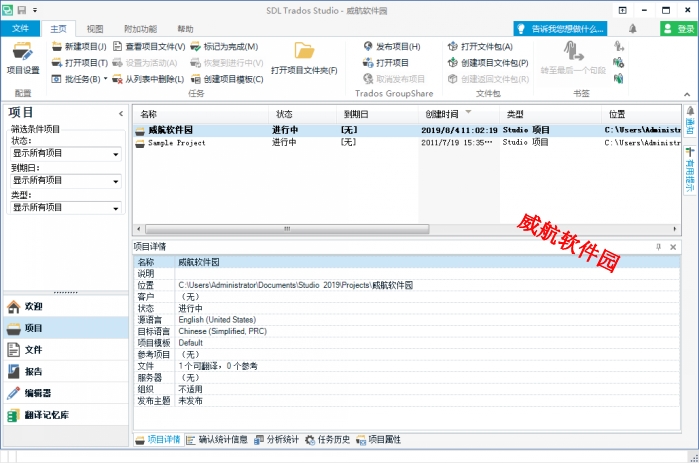Open Batch Tasks (批任务) menu
The height and width of the screenshot is (463, 699).
click(x=80, y=79)
